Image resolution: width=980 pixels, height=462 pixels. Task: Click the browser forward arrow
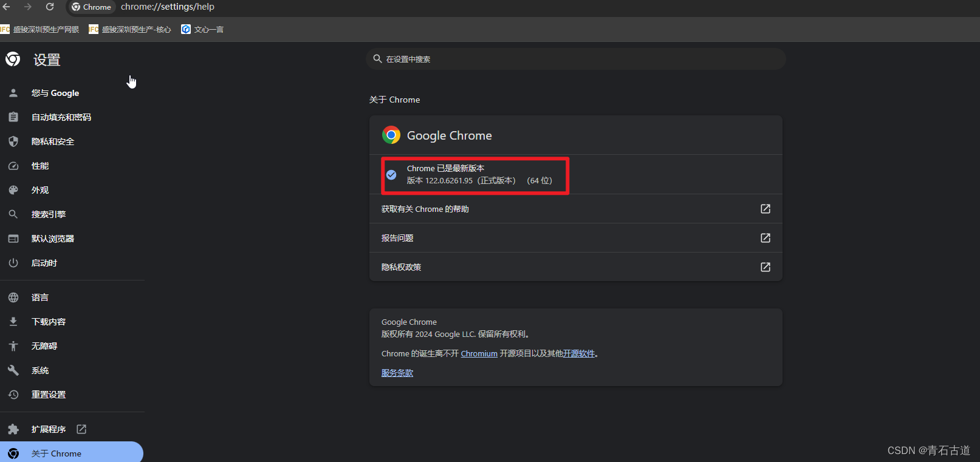point(28,7)
